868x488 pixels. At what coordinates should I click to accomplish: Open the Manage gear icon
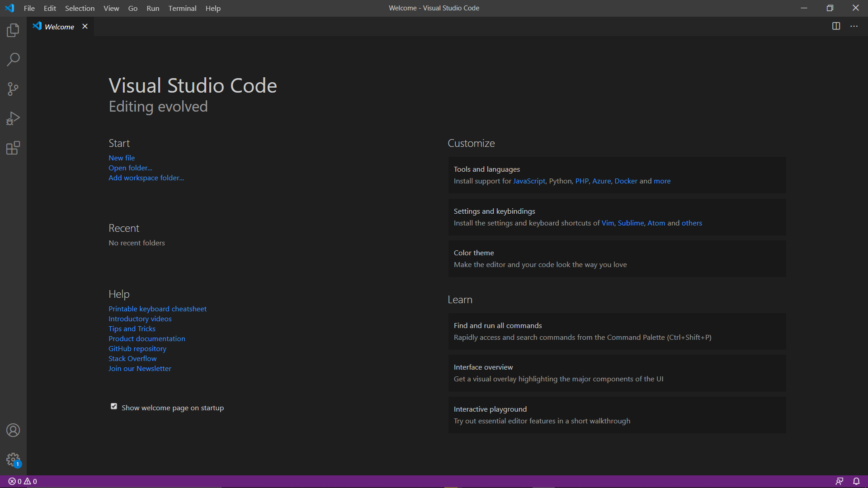pyautogui.click(x=13, y=460)
